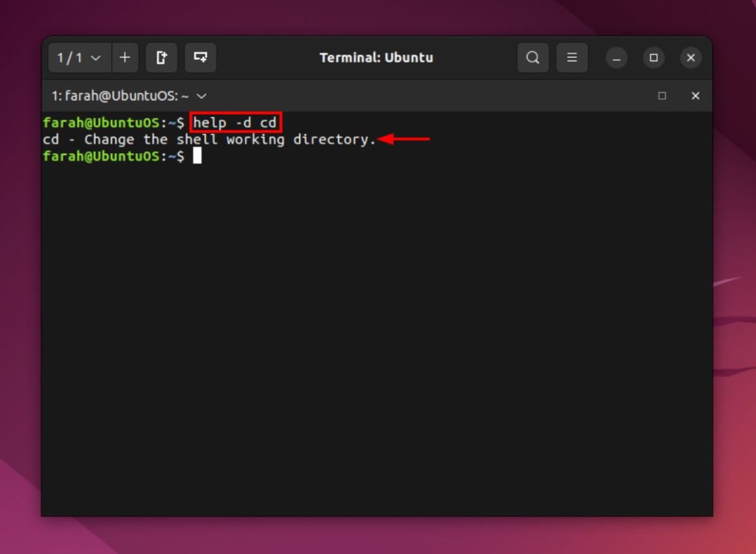Screen dimensions: 756x554
Task: Open the application menu from the menu button
Action: click(572, 57)
